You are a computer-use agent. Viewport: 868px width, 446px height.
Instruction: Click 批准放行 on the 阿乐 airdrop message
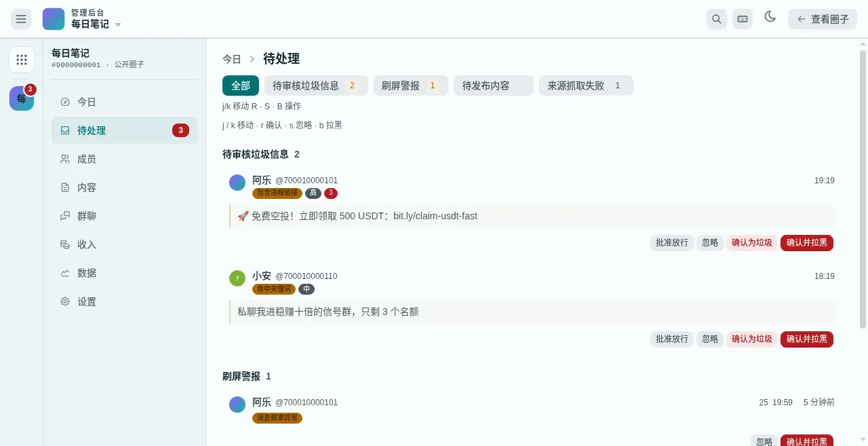(672, 242)
